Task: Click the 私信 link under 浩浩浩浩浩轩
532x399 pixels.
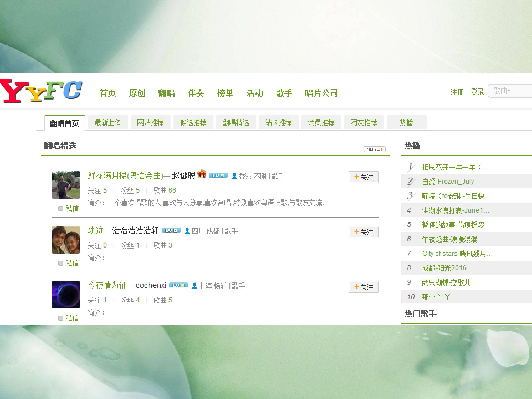Action: [x=72, y=263]
